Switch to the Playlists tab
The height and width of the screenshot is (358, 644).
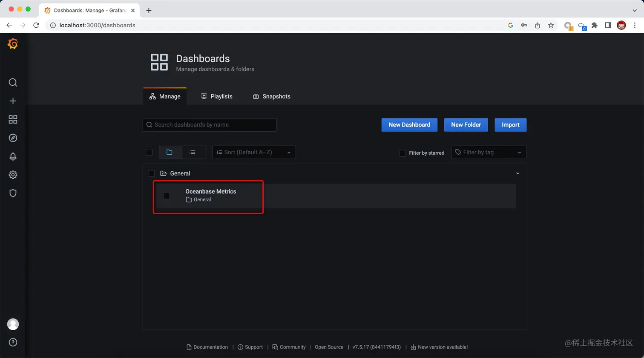tap(216, 96)
